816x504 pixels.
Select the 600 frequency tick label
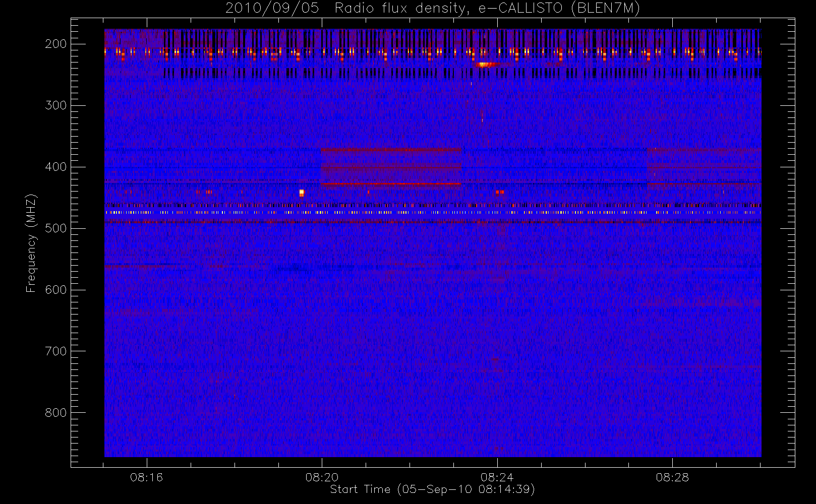pyautogui.click(x=55, y=290)
